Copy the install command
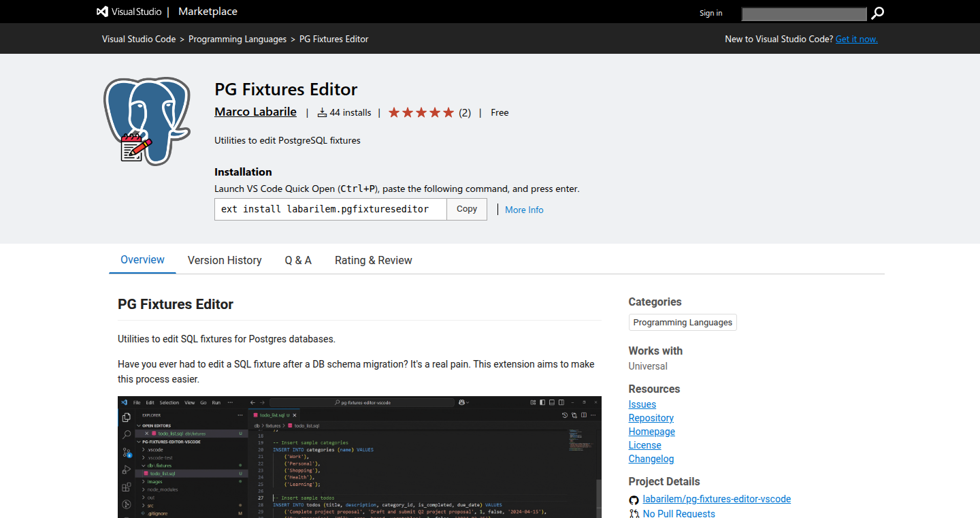Screen dimensions: 980x518 click(467, 209)
